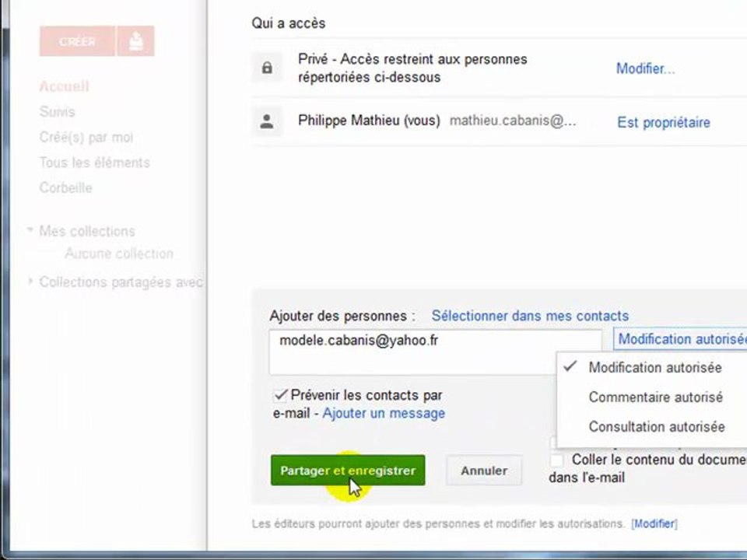Viewport: 747px width, 560px height.
Task: Click the Annuler button
Action: [484, 471]
